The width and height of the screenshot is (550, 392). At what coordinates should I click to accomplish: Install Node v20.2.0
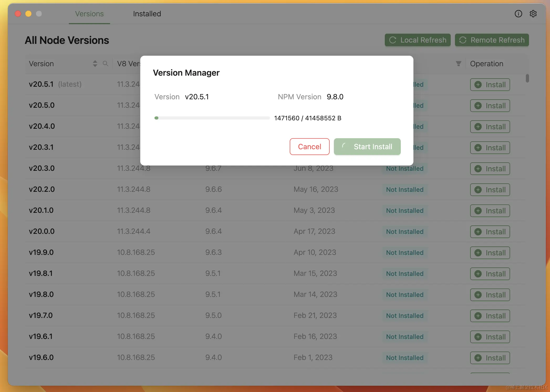490,190
